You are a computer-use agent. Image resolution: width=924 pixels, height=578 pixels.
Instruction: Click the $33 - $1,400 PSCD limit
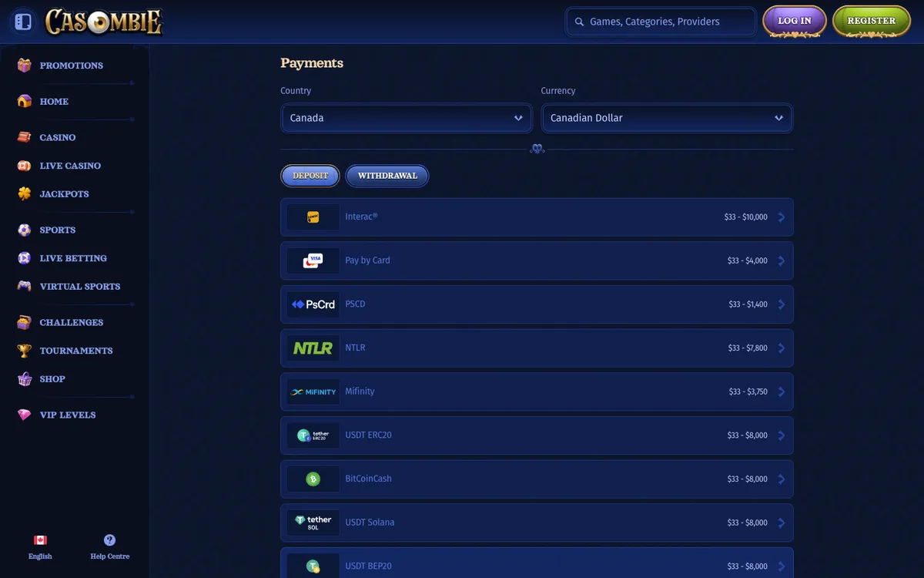tap(748, 304)
